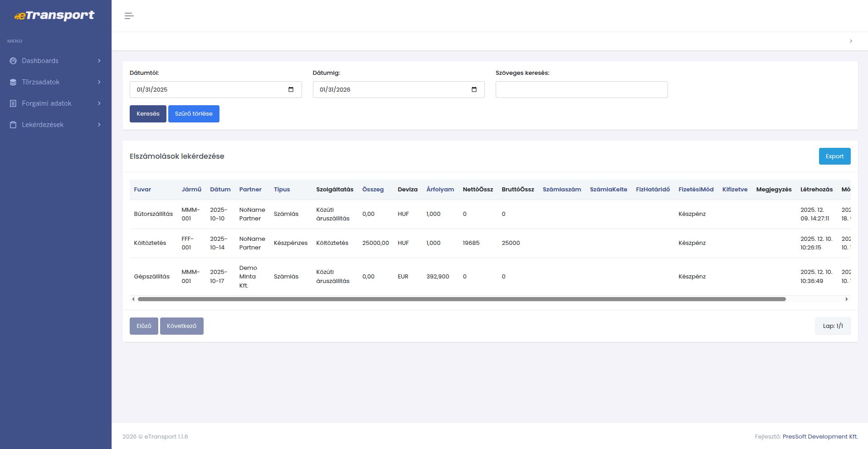Expand the Törzsadatok submenu arrow
Viewport: 868px width, 449px height.
pos(99,82)
